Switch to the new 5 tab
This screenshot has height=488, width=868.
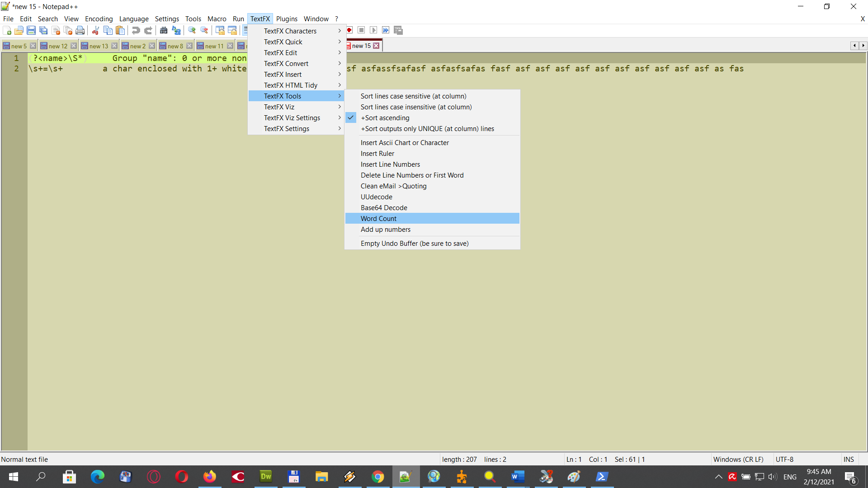pyautogui.click(x=19, y=46)
